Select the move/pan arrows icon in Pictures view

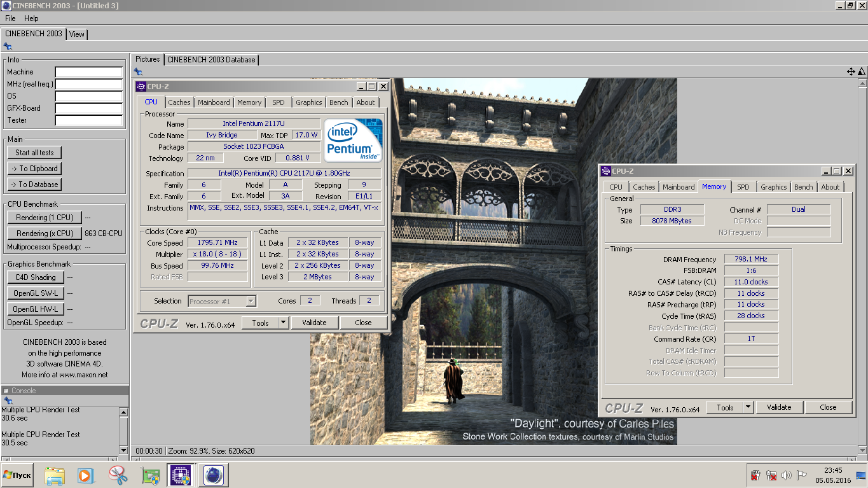click(851, 72)
